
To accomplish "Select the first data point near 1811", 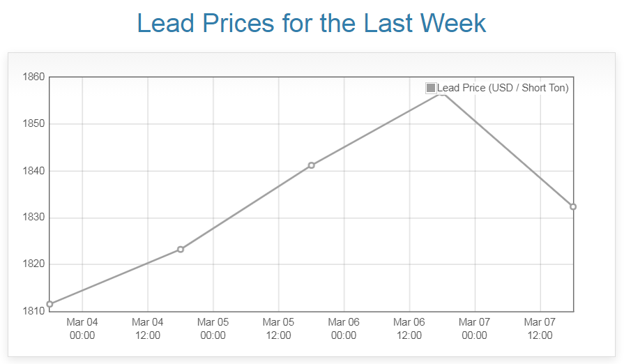I will pyautogui.click(x=50, y=304).
